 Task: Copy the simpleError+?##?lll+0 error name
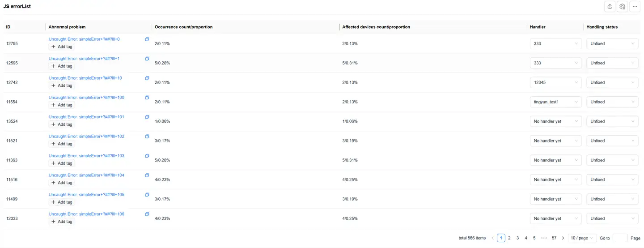[x=147, y=39]
